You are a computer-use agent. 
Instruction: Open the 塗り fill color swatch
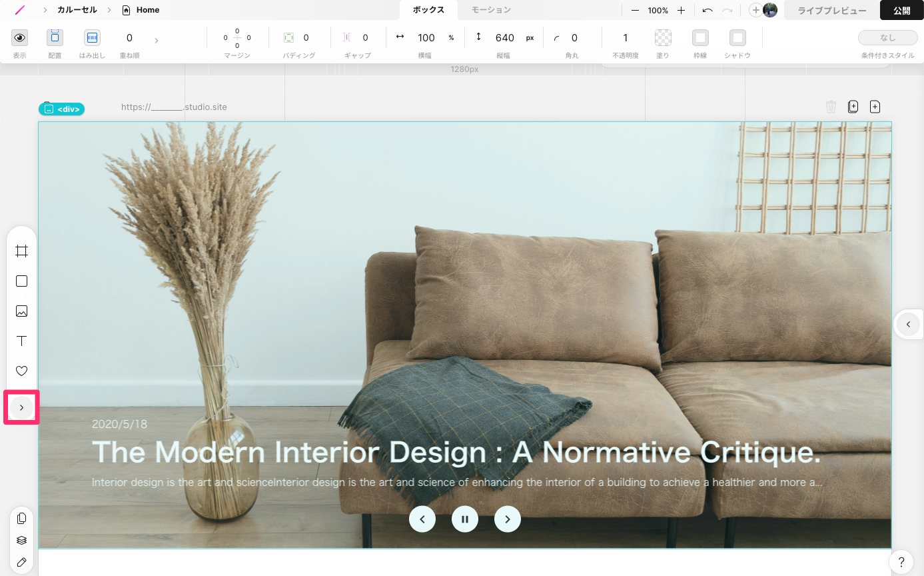click(x=663, y=38)
